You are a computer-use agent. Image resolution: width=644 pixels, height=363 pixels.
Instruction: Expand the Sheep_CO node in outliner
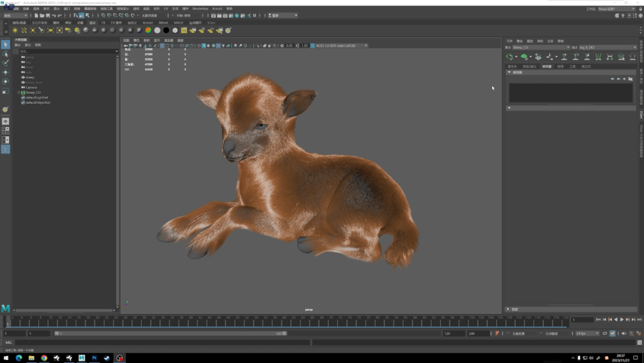coord(18,93)
